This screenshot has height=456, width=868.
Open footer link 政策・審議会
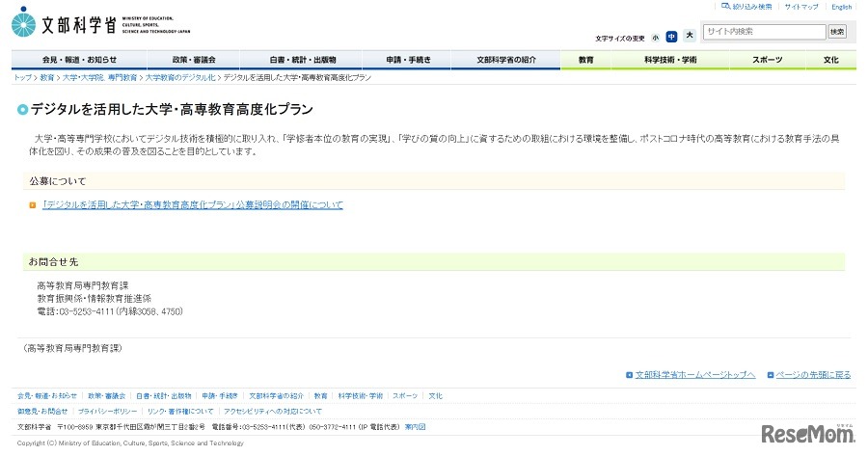click(107, 395)
